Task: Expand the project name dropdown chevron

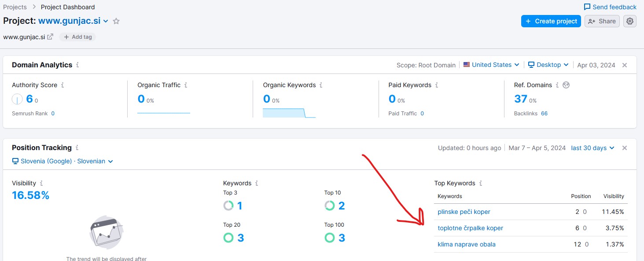Action: (106, 21)
